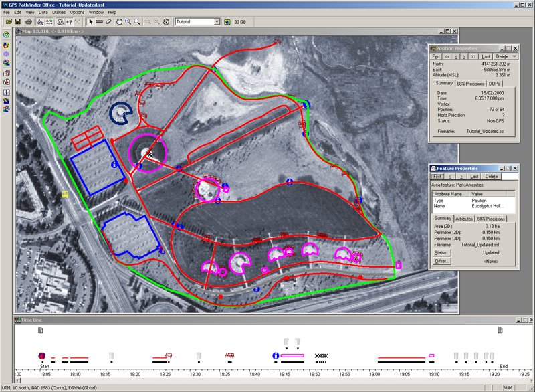The width and height of the screenshot is (535, 392).
Task: Switch to DOPs tab in Position Properties
Action: [x=494, y=84]
